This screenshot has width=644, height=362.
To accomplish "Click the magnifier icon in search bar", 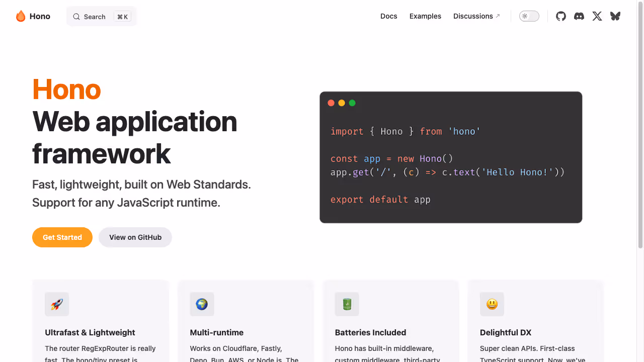I will [76, 17].
